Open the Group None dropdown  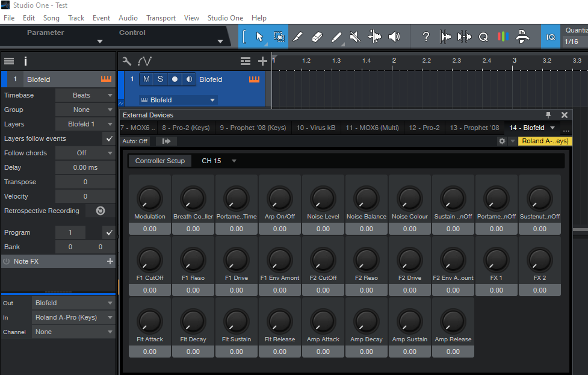click(x=85, y=110)
